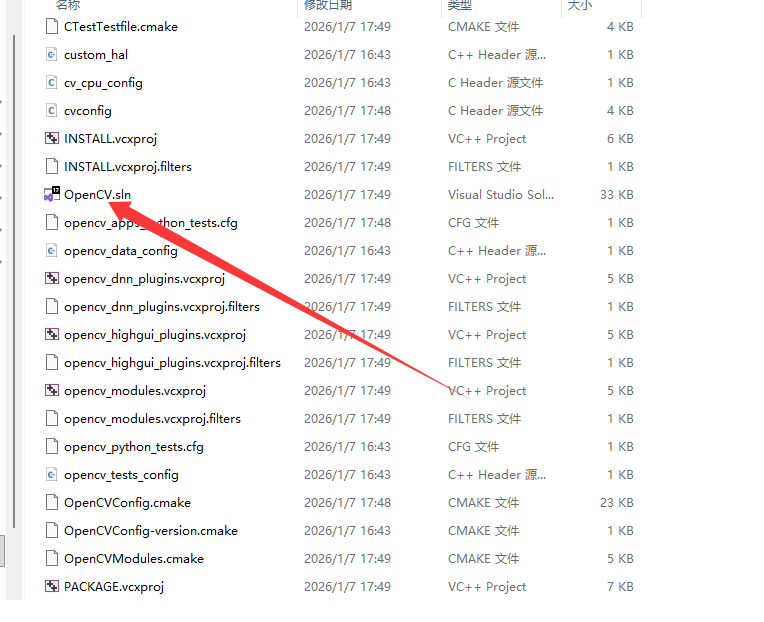
Task: Select the opencv_python_tests.cfg file name
Action: pyautogui.click(x=134, y=447)
